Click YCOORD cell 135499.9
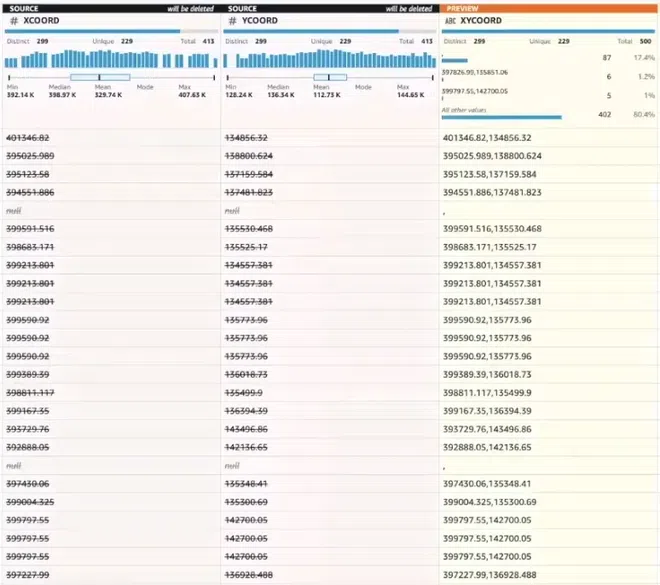 click(244, 393)
